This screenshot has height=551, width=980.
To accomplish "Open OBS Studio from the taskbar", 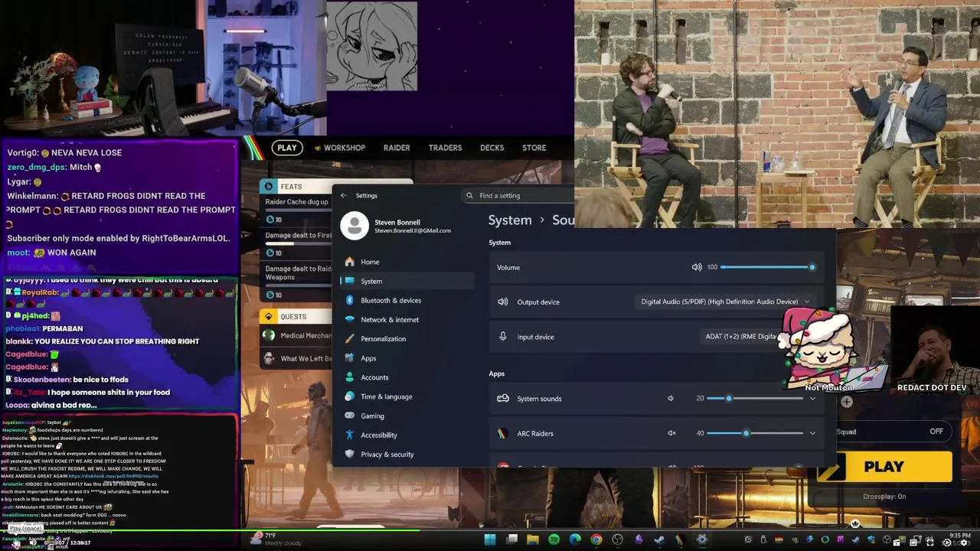I will point(617,540).
